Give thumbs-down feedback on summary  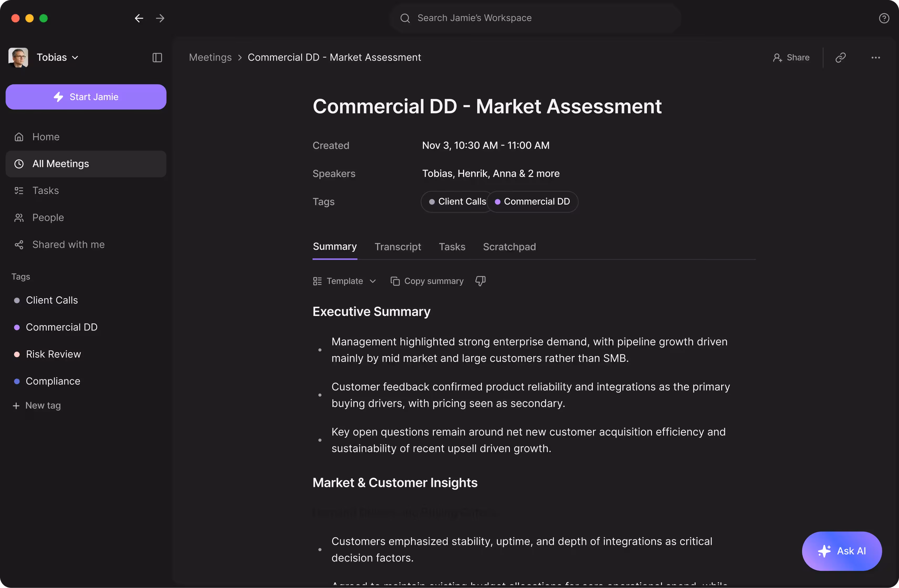(480, 281)
